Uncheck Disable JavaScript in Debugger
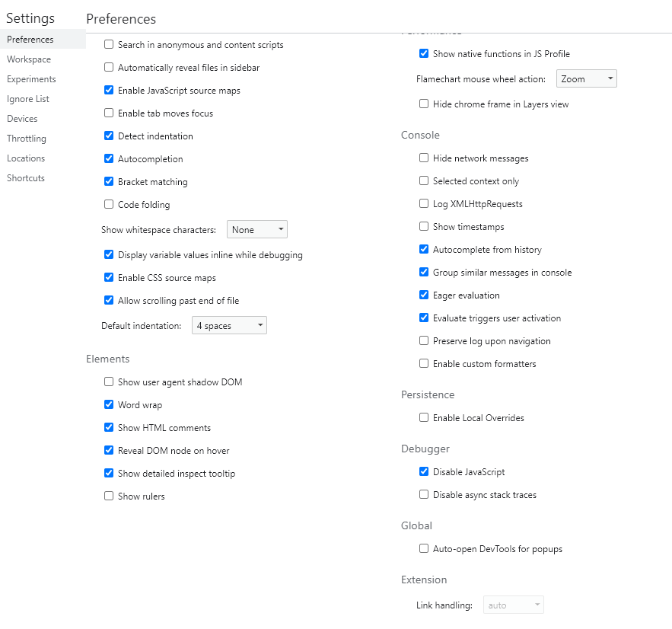 point(424,471)
